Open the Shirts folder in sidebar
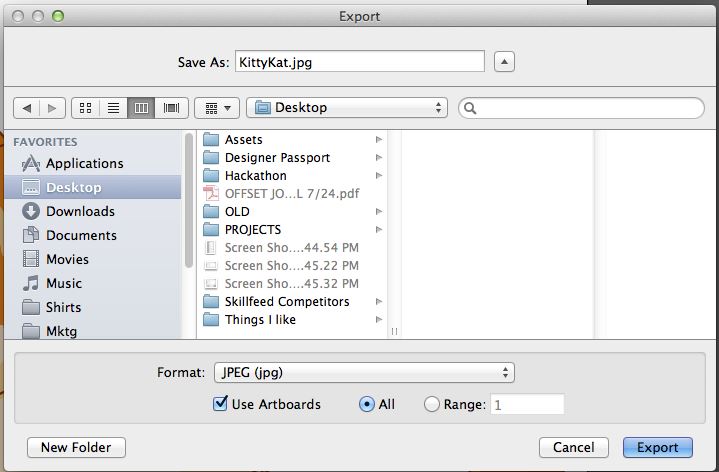 [93, 307]
